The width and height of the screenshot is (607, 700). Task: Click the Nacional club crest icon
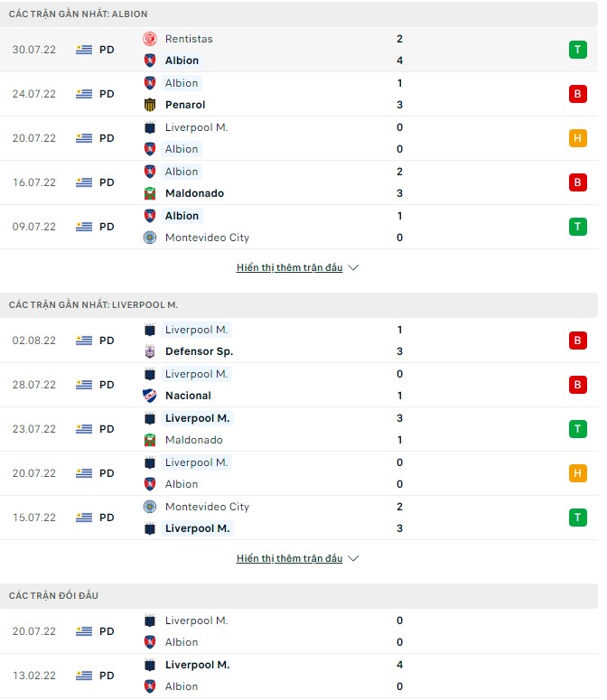pos(150,396)
